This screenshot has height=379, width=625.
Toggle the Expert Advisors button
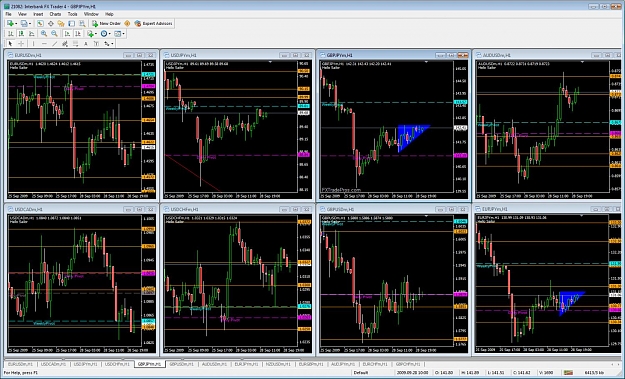[153, 24]
